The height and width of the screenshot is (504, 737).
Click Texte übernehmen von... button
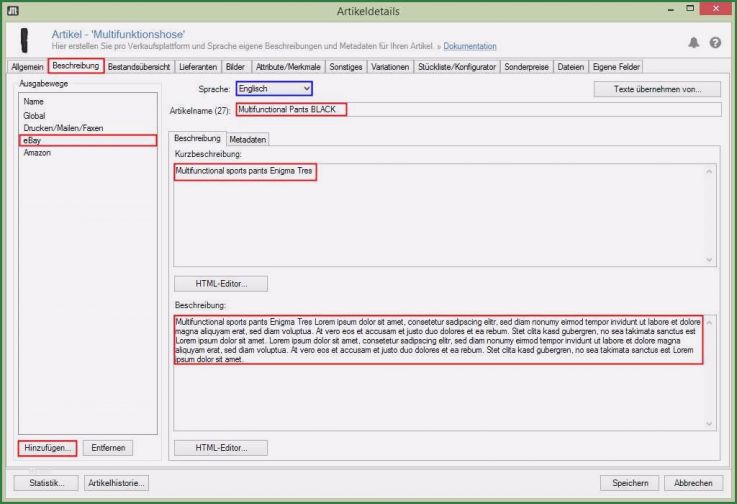tap(656, 89)
